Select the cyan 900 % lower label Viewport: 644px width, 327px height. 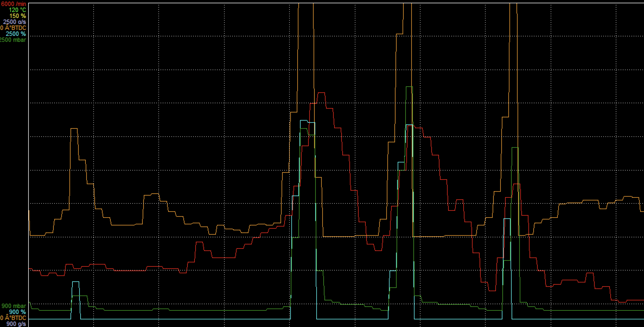point(17,312)
